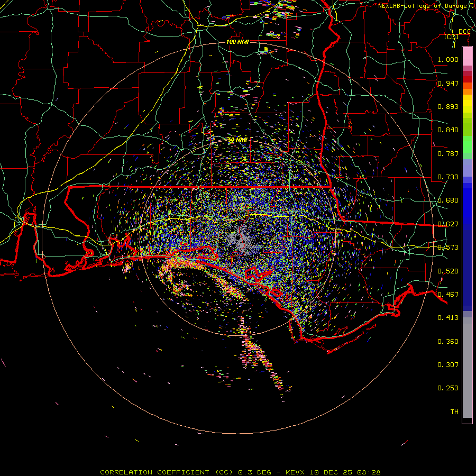Select the 0.520 scale value

pos(448,271)
